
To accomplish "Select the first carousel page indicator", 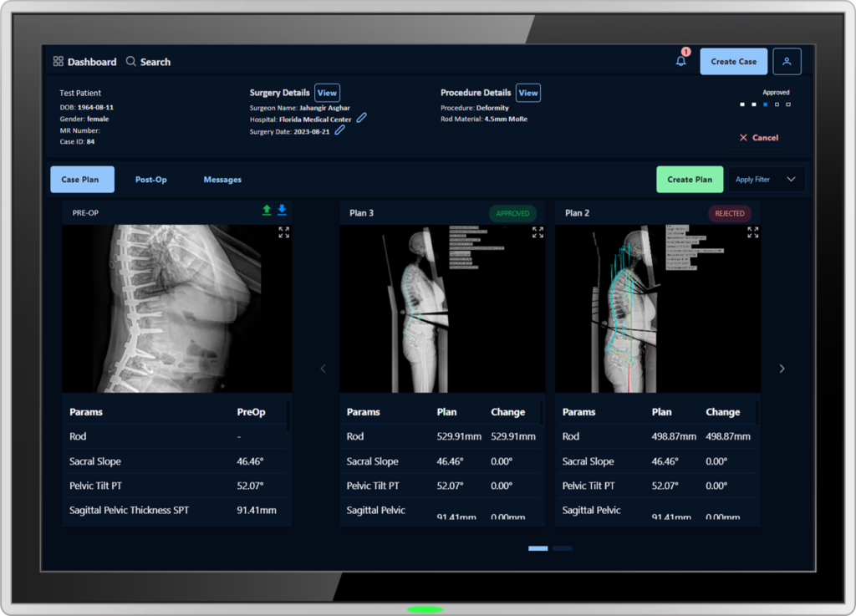I will pos(538,548).
